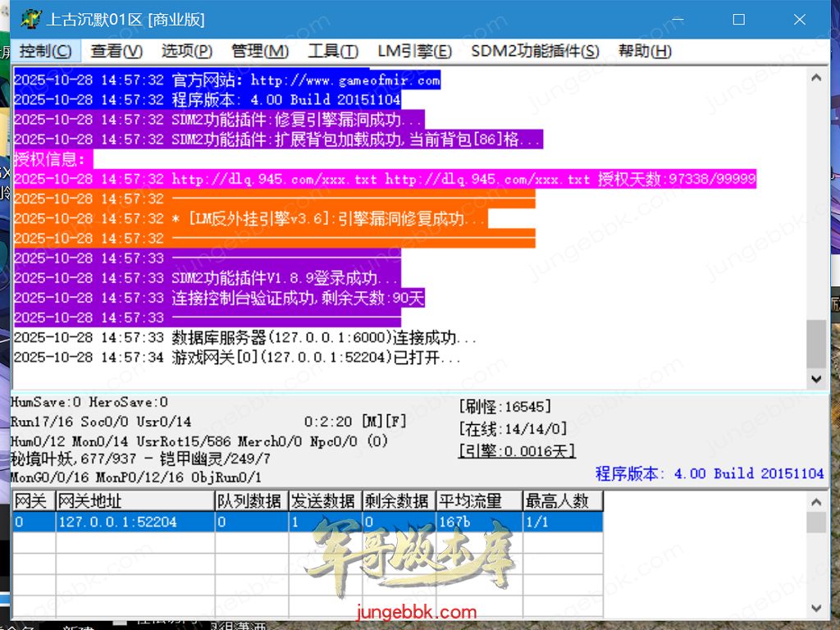Image resolution: width=840 pixels, height=630 pixels.
Task: Click the gateway table scroll-down arrow
Action: 815,608
